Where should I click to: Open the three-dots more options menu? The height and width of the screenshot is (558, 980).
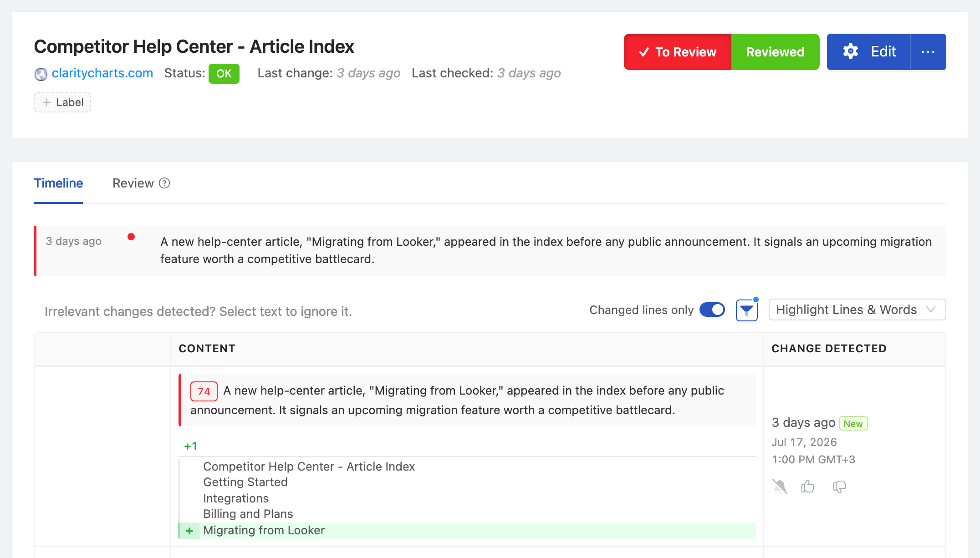coord(928,52)
